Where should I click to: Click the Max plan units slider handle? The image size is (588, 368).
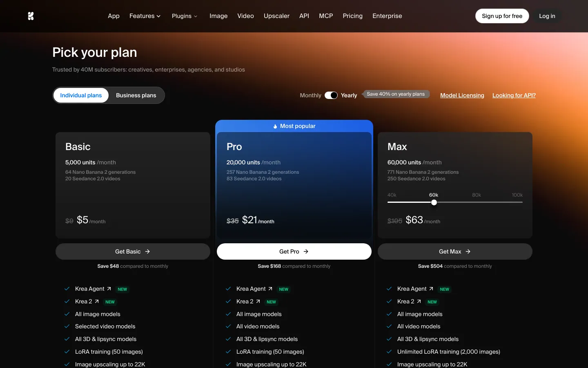coord(434,202)
